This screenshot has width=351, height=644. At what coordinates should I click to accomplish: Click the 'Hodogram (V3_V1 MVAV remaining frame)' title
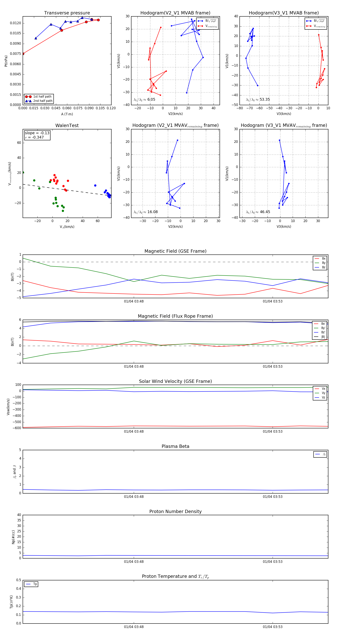(284, 125)
